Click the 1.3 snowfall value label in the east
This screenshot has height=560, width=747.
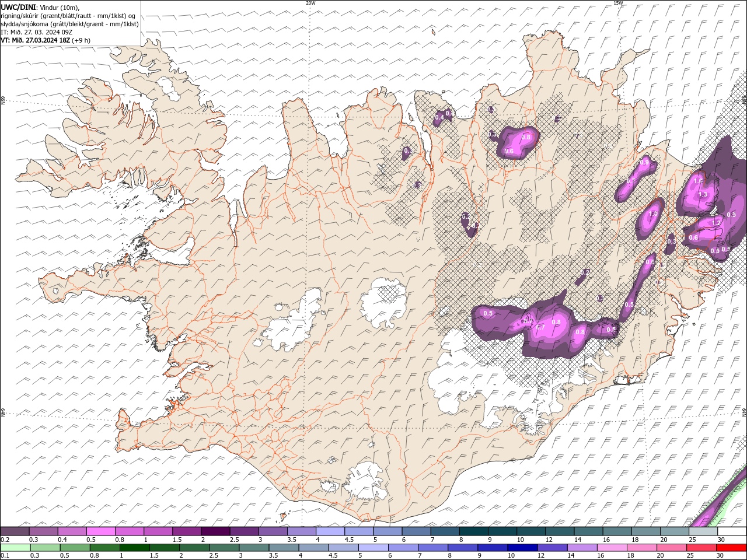[703, 194]
